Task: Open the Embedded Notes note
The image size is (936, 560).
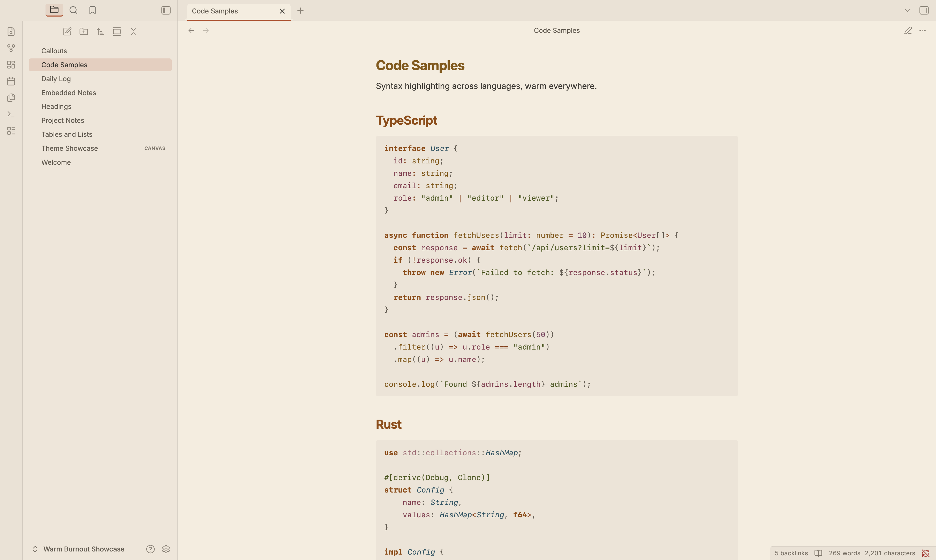Action: click(x=100, y=93)
